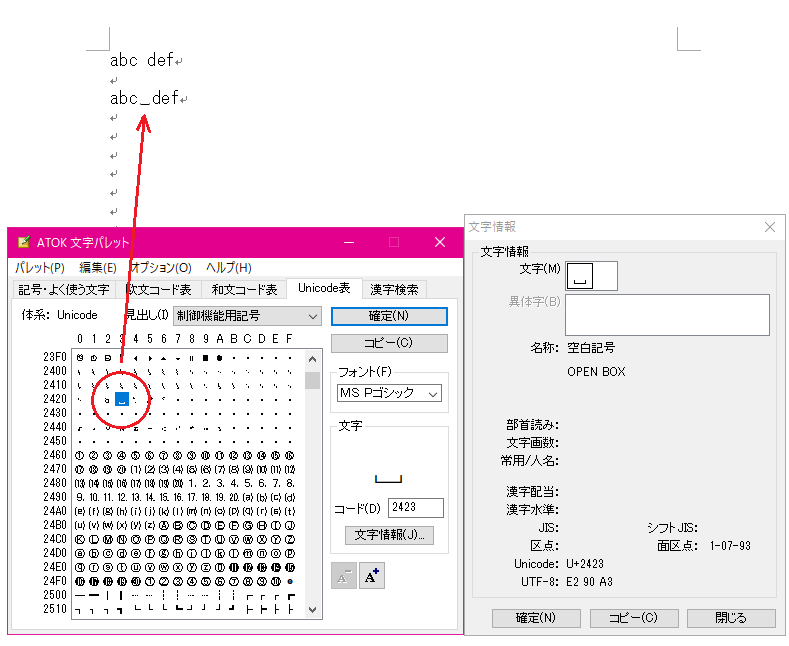The image size is (789, 646).
Task: Open the オプション(O) menu
Action: pyautogui.click(x=161, y=267)
